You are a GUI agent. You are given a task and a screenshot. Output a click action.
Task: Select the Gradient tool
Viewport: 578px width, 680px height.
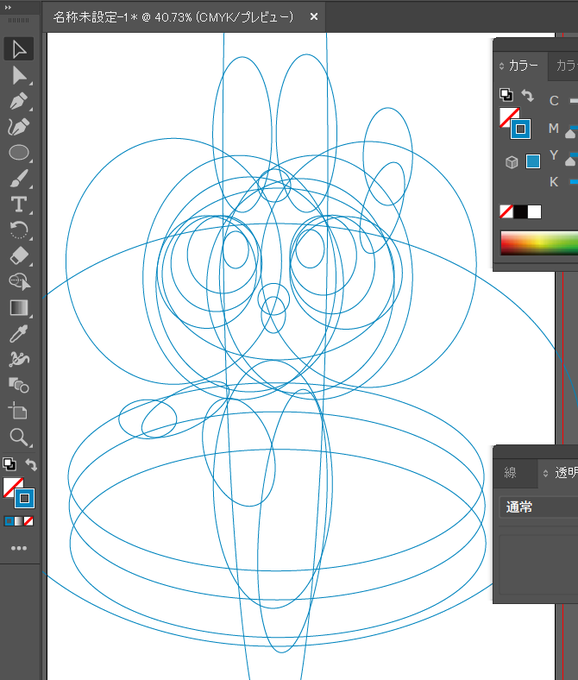[x=19, y=307]
